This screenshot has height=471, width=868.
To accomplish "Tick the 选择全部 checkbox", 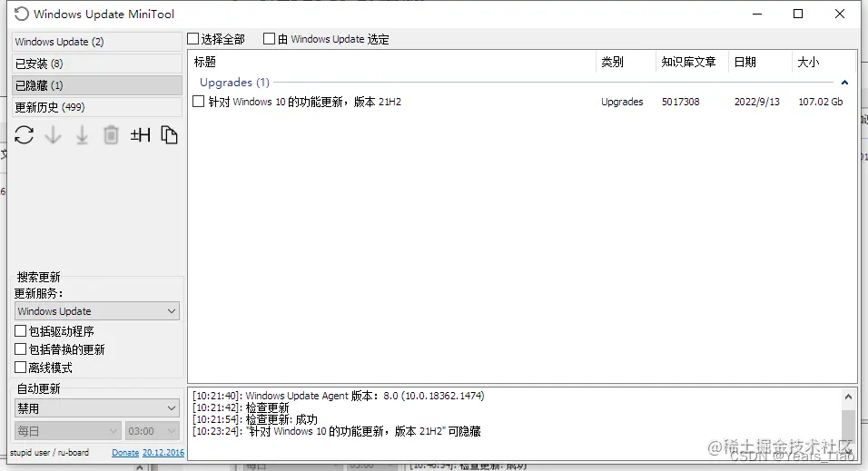I will click(x=193, y=39).
